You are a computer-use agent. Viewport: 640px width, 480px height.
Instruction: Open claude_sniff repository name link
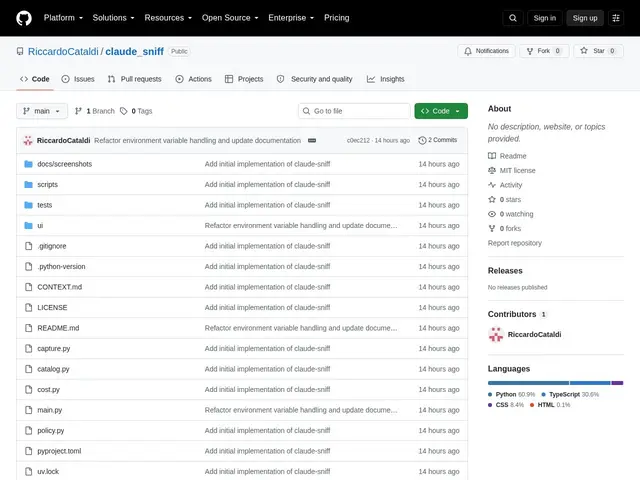click(x=134, y=51)
